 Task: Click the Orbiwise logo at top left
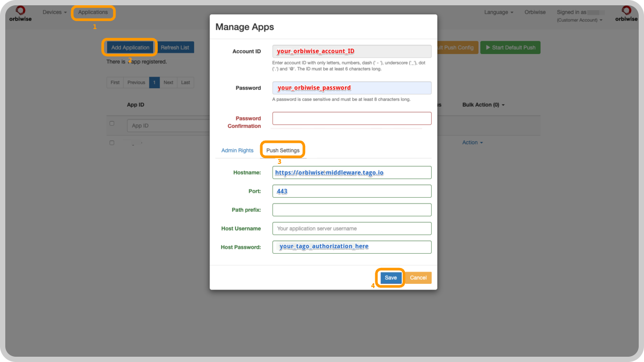[20, 14]
